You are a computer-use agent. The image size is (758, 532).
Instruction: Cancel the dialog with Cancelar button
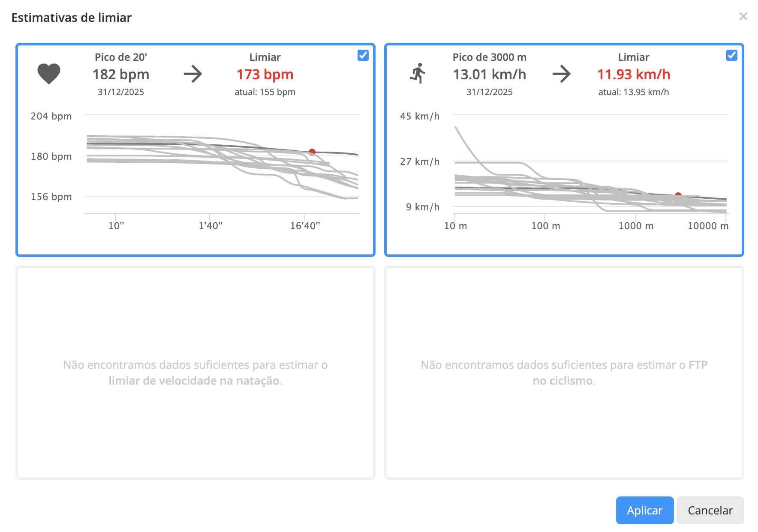(710, 510)
